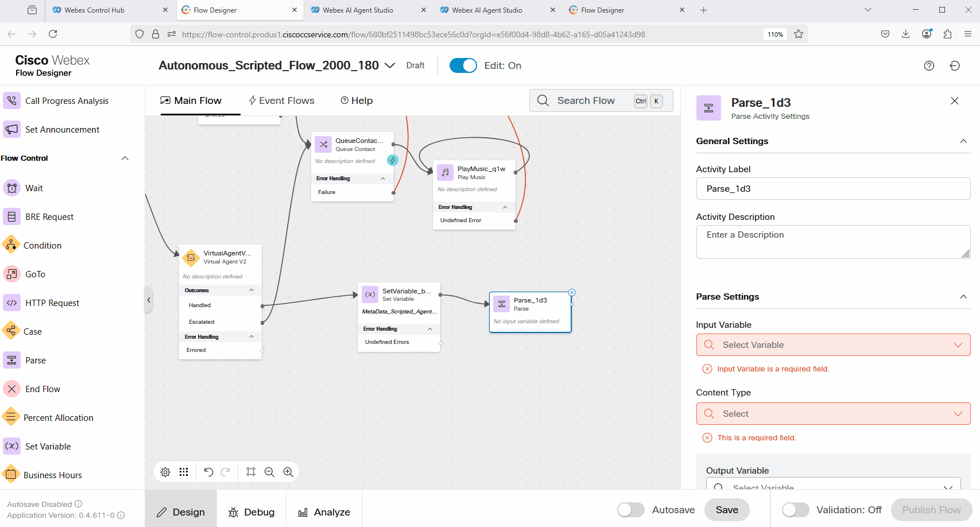
Task: Collapse the General Settings section
Action: [x=963, y=141]
